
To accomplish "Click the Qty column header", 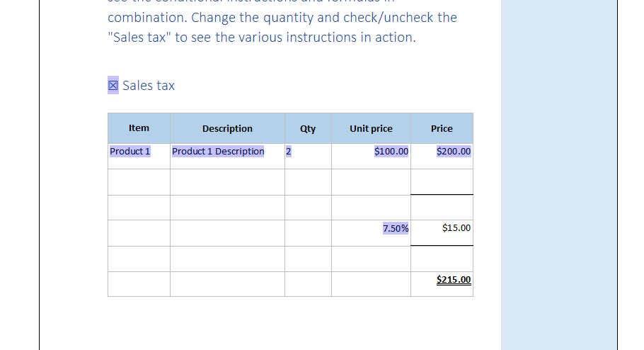I will [308, 128].
